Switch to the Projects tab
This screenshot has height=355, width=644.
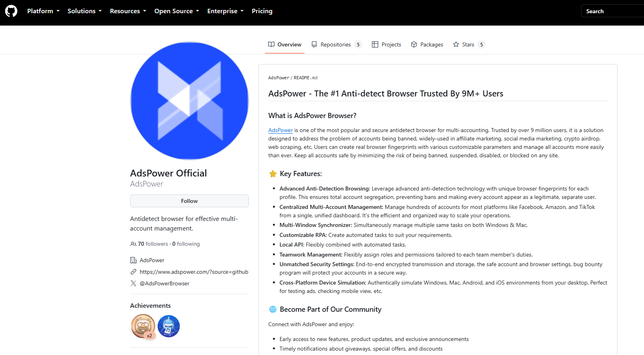coord(386,44)
